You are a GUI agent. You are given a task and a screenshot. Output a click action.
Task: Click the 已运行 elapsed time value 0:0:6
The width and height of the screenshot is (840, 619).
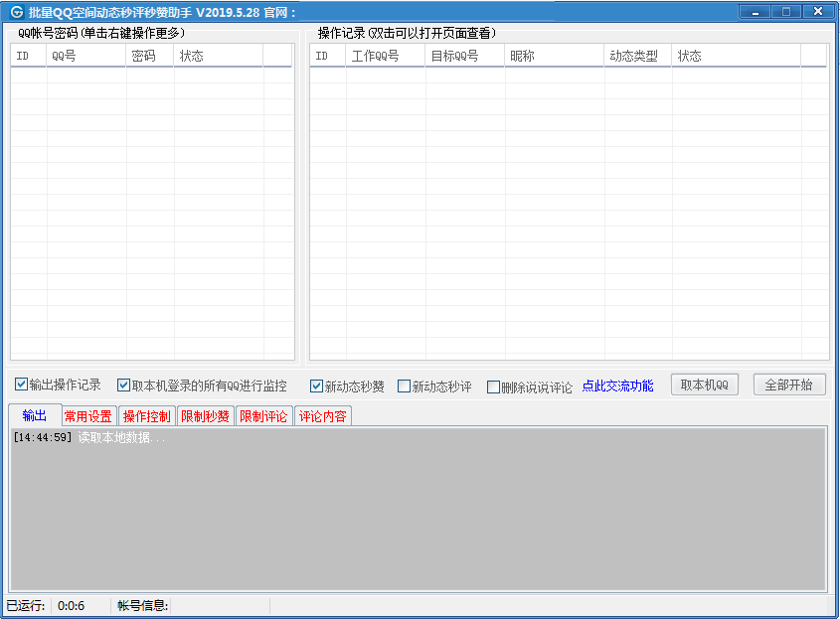tap(72, 606)
